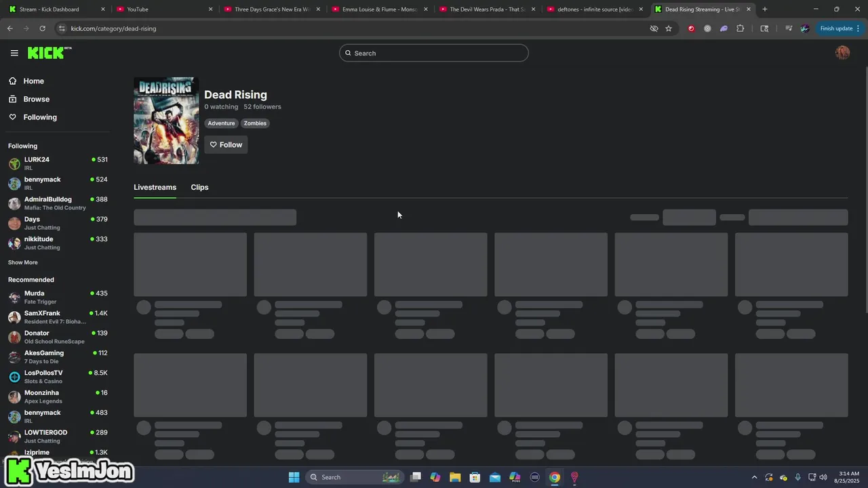Click Finish update button in Chrome
Viewport: 868px width, 488px height.
(836, 28)
